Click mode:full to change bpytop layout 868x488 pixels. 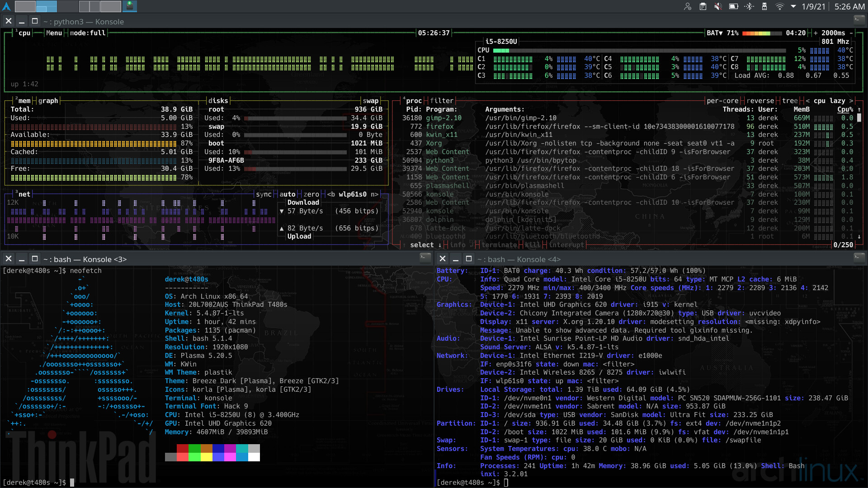pyautogui.click(x=88, y=33)
